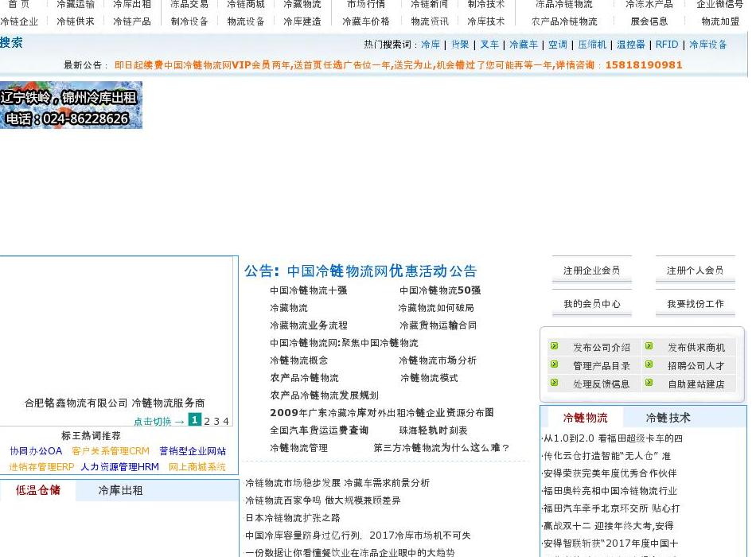Switch slideshow to slide 3
Screen dimensions: 756x557
click(x=216, y=422)
